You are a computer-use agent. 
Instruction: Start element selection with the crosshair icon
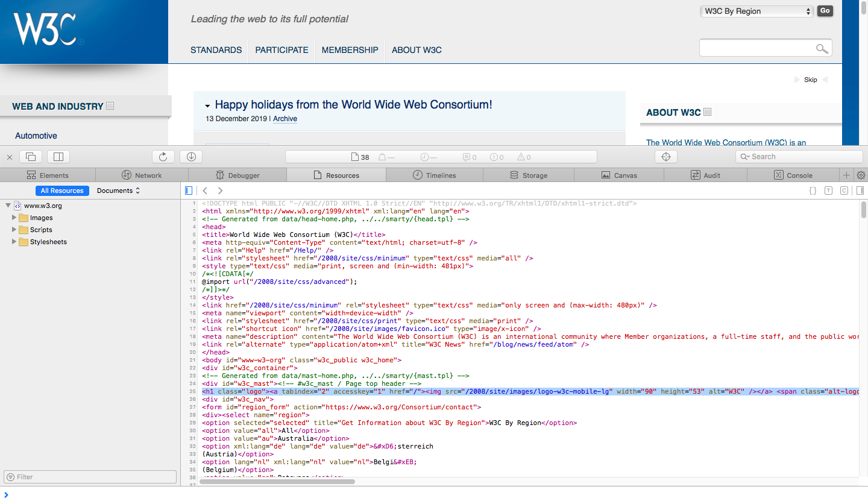(x=666, y=157)
